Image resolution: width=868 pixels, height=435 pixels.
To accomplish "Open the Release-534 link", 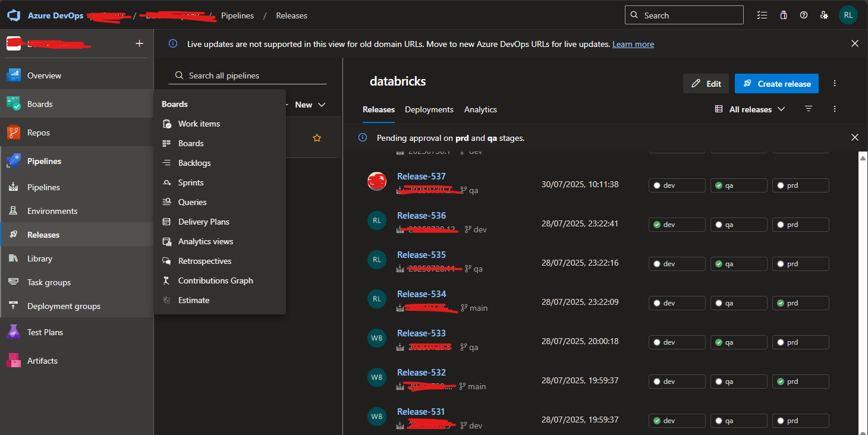I will [x=422, y=294].
